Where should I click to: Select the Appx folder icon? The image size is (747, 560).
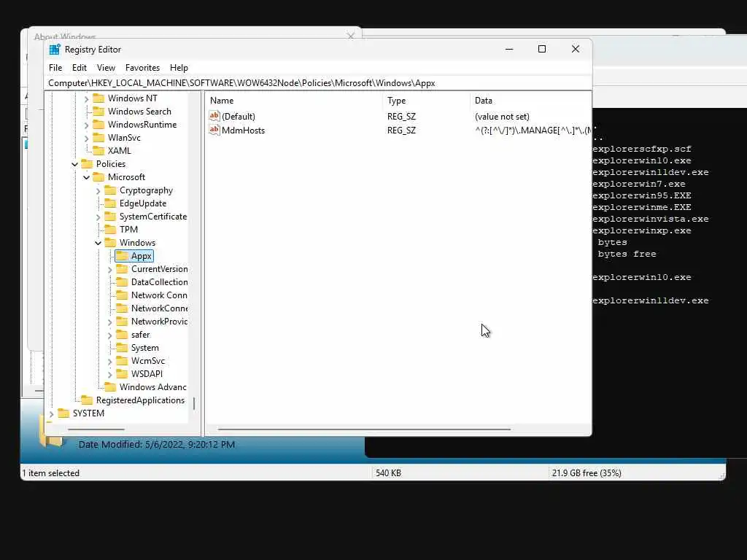point(122,256)
